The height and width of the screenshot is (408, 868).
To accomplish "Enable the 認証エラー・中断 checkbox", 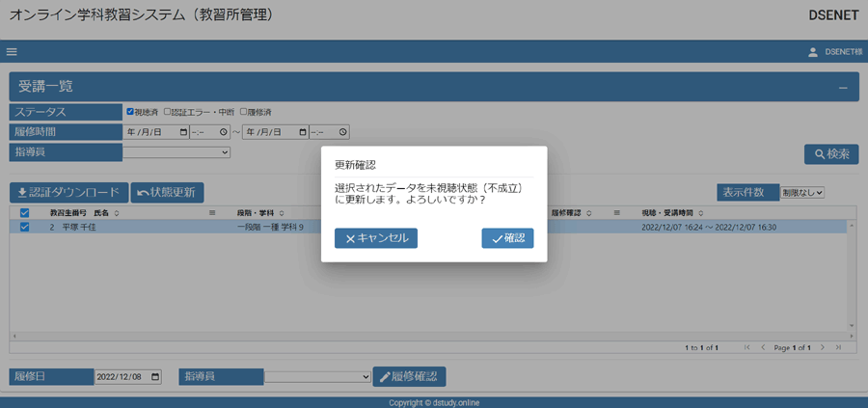I will (167, 112).
